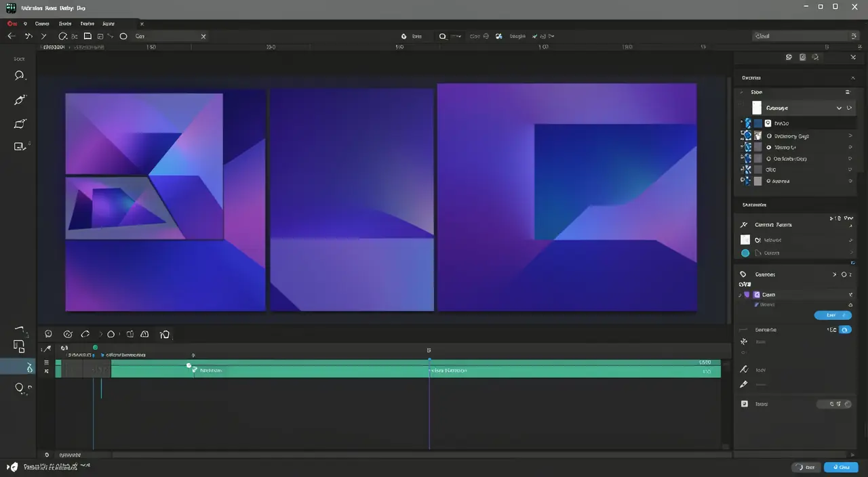This screenshot has height=477, width=868.
Task: Expand the tag section's right arrow
Action: (x=835, y=274)
